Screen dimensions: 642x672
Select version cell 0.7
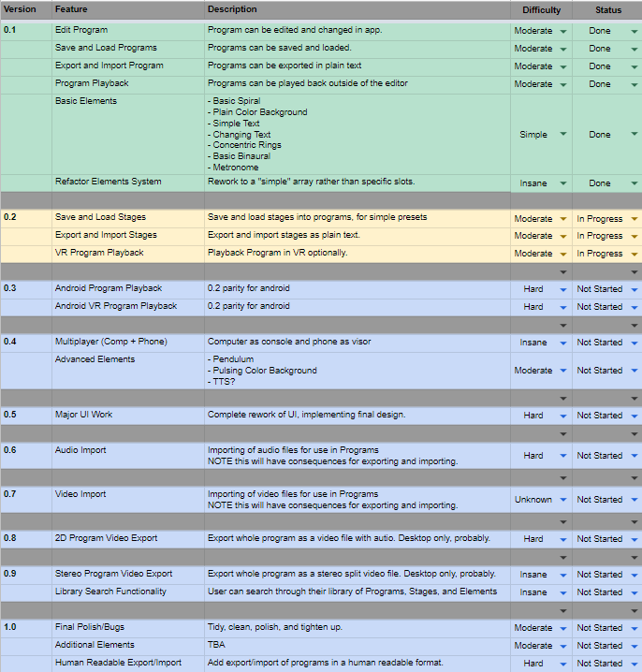[26, 499]
